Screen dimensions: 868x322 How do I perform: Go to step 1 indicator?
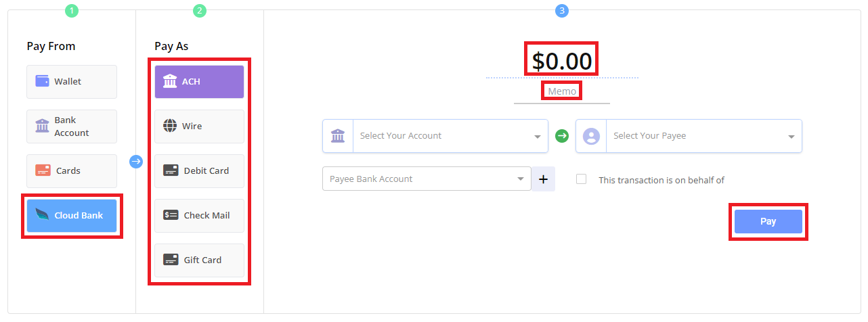coord(72,11)
